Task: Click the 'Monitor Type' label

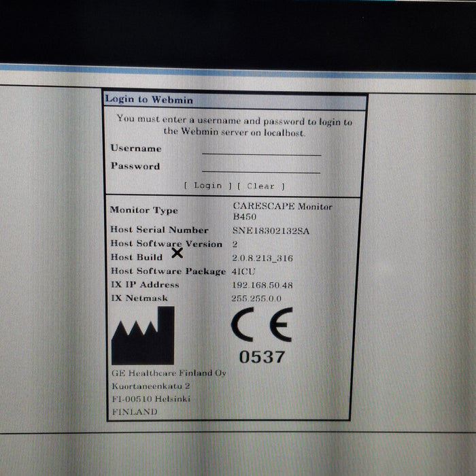Action: pyautogui.click(x=144, y=210)
